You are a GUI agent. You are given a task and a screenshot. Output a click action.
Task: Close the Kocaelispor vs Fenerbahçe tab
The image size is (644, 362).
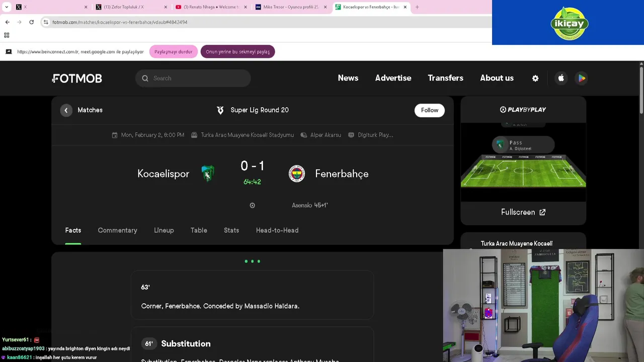pyautogui.click(x=405, y=7)
